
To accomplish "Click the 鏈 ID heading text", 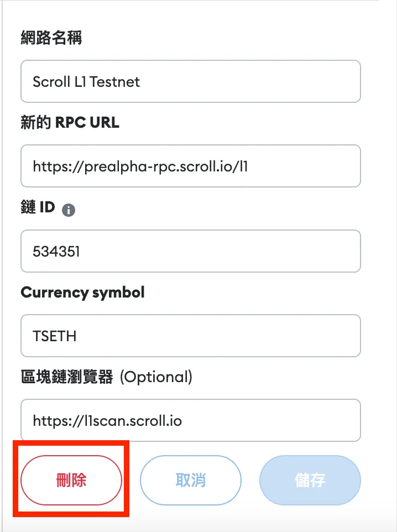I will click(x=38, y=207).
